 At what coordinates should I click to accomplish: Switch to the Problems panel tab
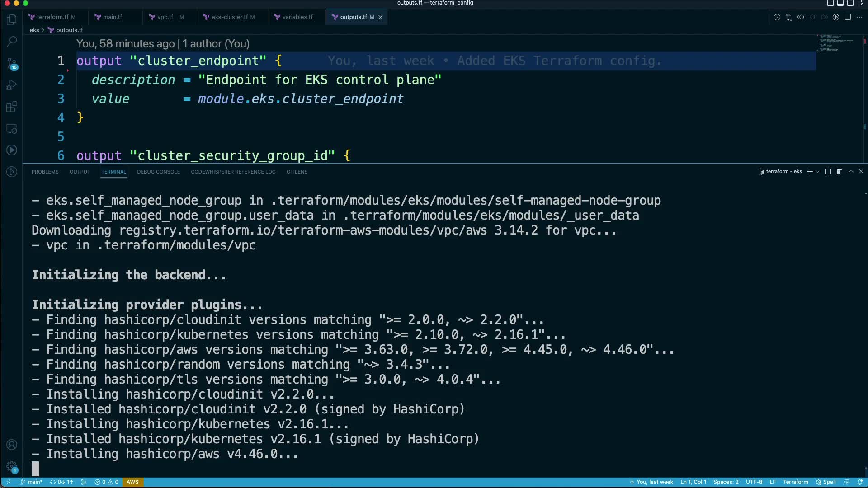coord(45,172)
